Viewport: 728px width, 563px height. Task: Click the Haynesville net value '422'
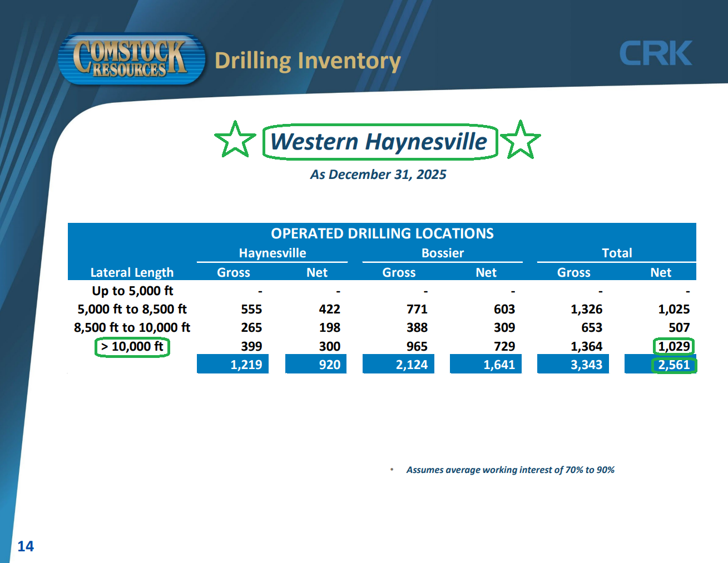tap(330, 309)
